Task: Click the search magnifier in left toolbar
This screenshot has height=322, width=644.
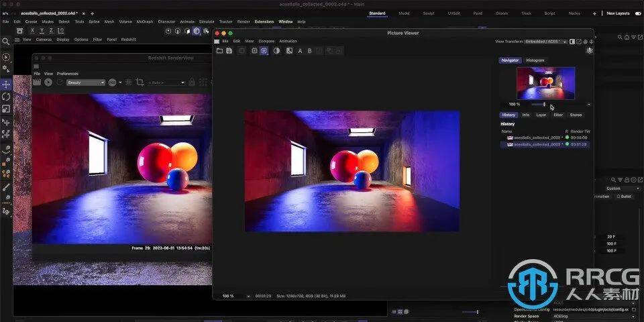Action: tap(6, 42)
